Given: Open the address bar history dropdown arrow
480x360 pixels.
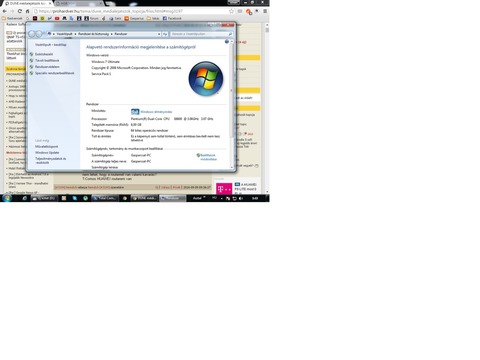Looking at the screenshot, I should click(159, 34).
